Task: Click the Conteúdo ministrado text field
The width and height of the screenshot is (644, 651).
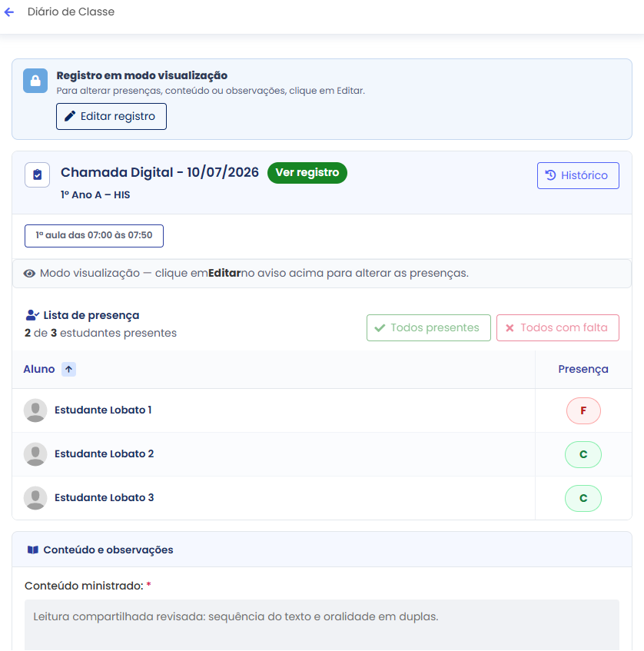Action: point(322,625)
